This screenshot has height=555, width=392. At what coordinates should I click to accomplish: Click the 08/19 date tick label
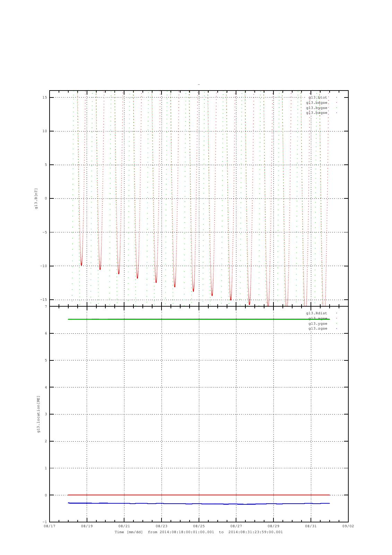click(87, 526)
